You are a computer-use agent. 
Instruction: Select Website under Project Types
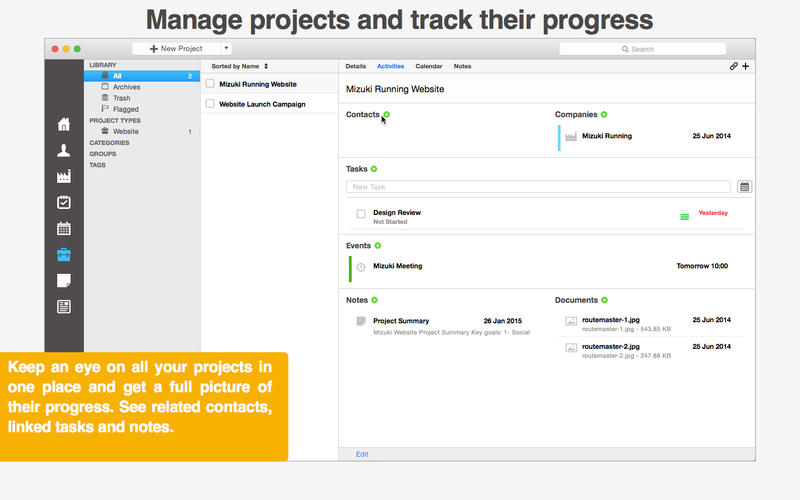click(x=126, y=131)
